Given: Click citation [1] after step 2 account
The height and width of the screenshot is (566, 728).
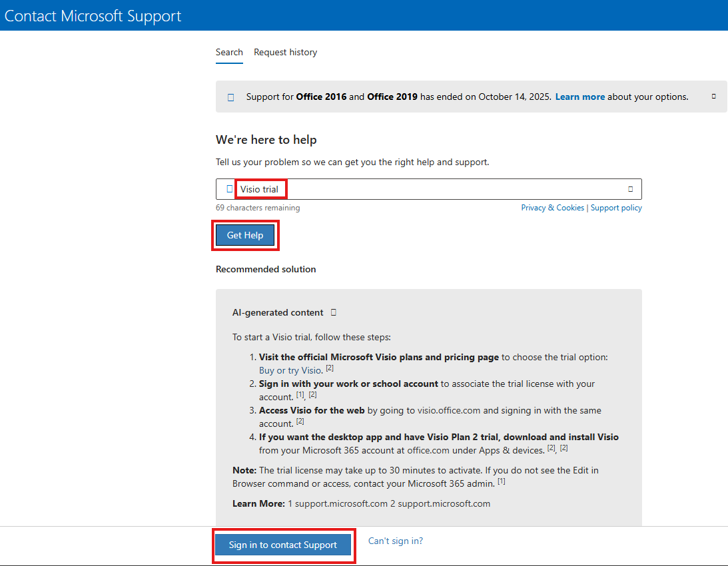Looking at the screenshot, I should pyautogui.click(x=300, y=395).
